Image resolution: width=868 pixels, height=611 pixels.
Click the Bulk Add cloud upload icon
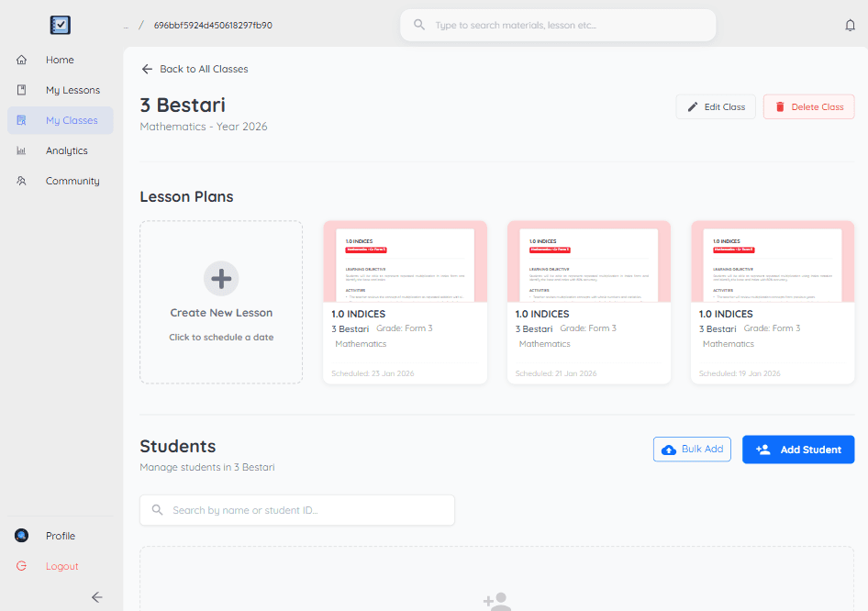[x=666, y=450]
